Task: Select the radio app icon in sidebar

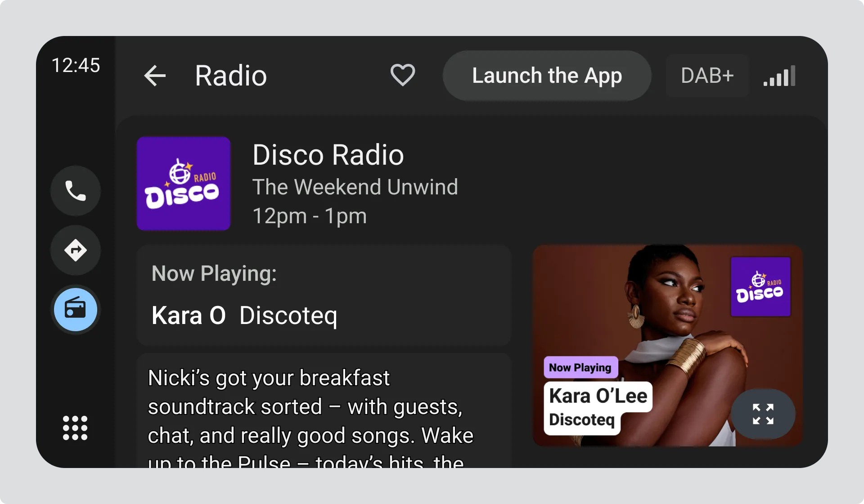Action: [76, 310]
